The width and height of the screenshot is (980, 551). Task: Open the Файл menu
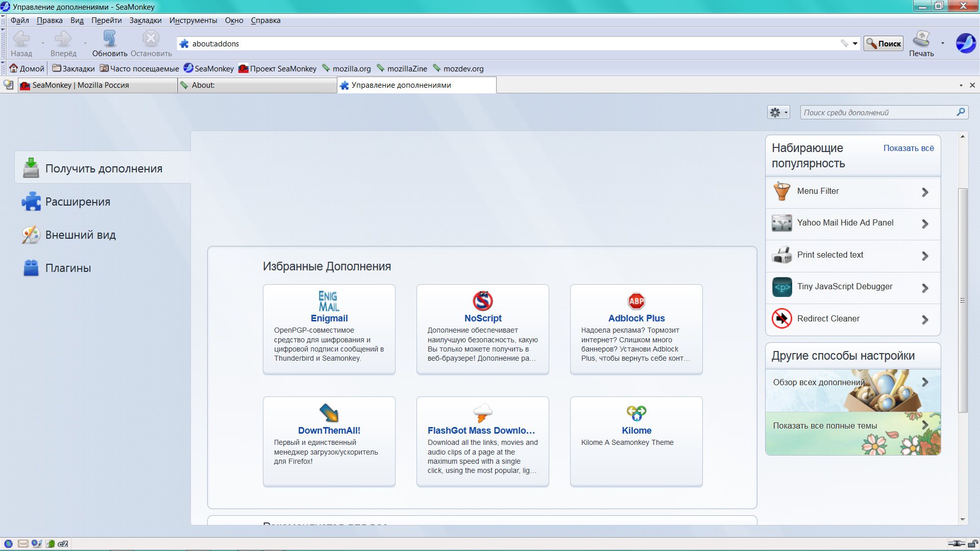click(19, 20)
